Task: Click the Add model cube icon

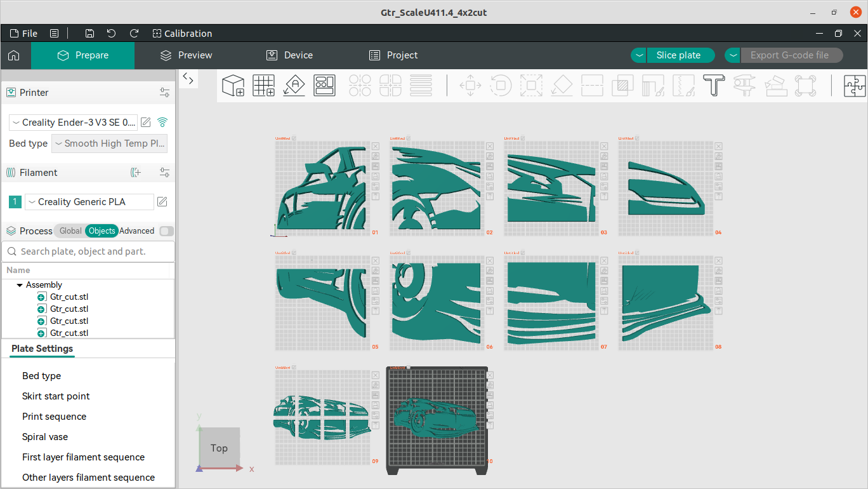Action: tap(233, 85)
